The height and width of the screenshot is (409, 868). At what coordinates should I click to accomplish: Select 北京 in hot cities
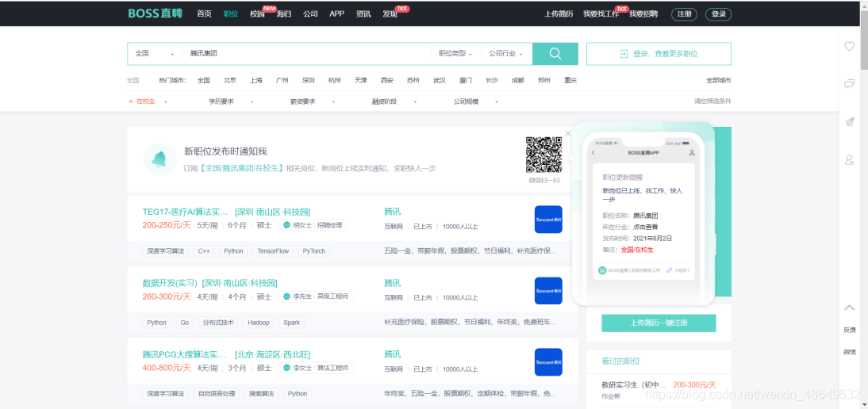(230, 80)
